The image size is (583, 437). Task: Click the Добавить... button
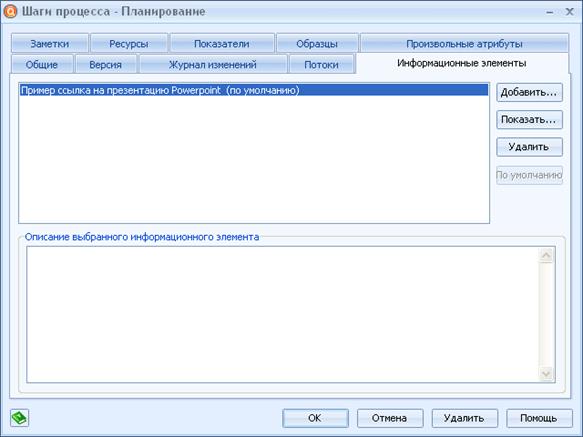529,92
